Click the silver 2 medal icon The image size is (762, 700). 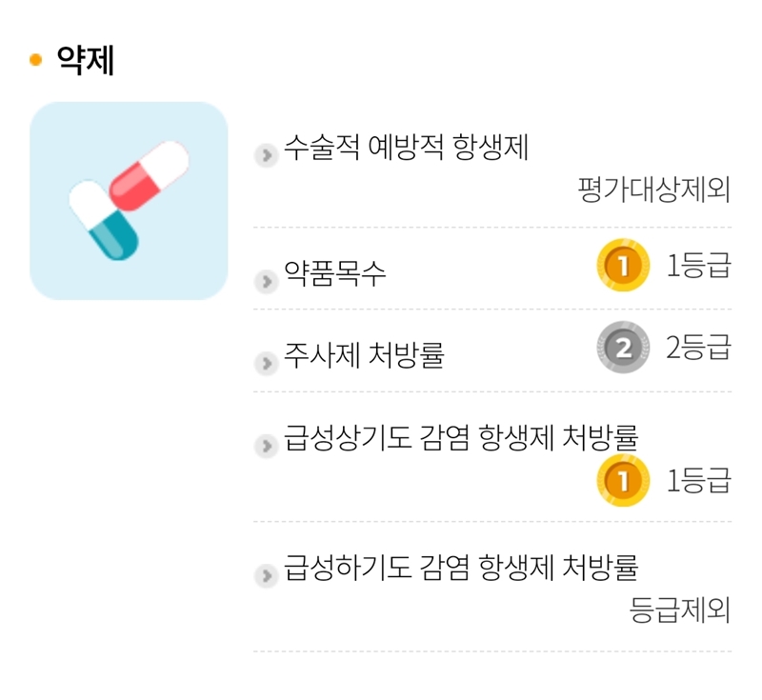pos(623,348)
